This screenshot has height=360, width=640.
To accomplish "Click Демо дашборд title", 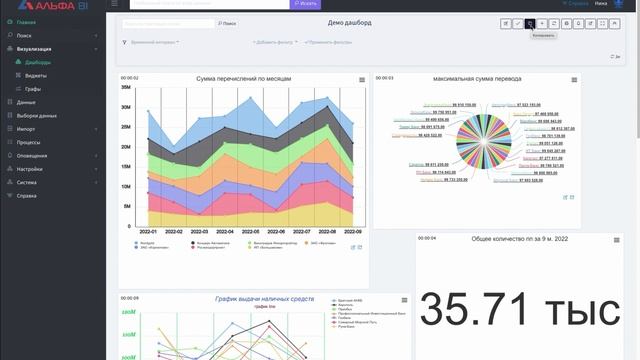I will (x=349, y=23).
